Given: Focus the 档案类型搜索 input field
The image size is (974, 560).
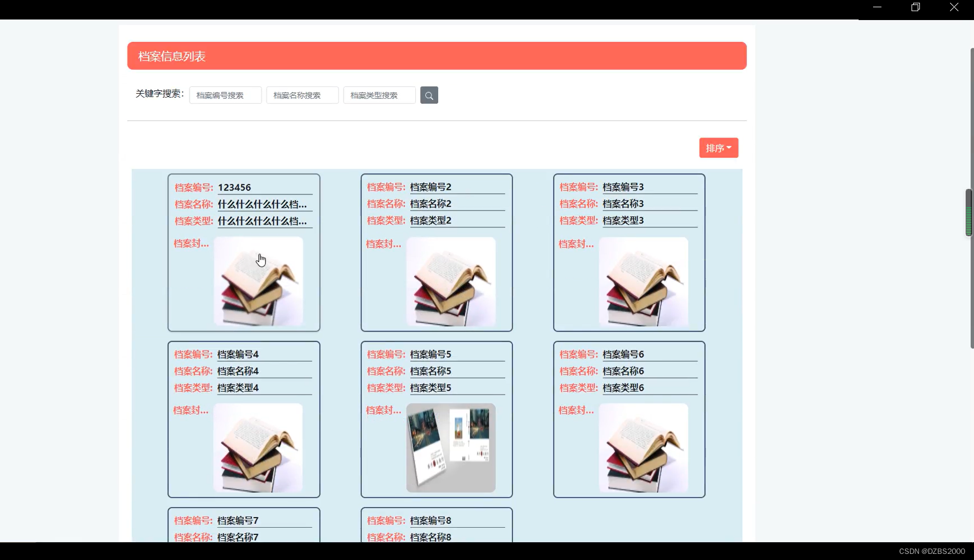Looking at the screenshot, I should (x=379, y=95).
